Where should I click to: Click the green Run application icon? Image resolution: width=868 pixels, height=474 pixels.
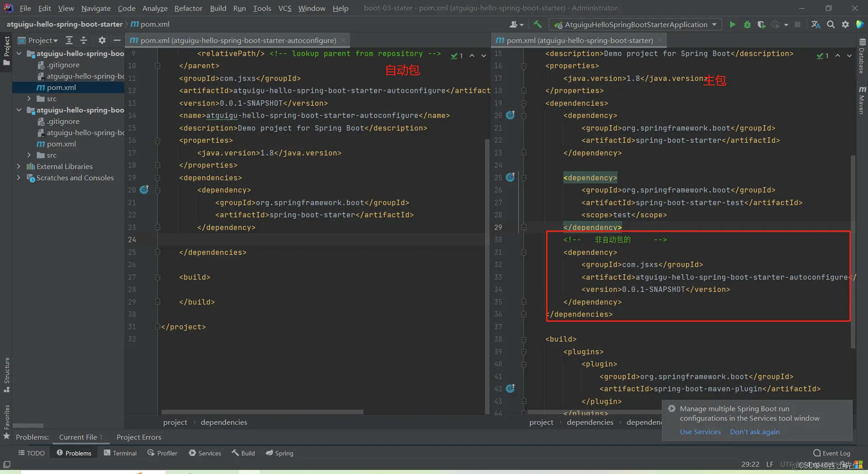click(732, 24)
